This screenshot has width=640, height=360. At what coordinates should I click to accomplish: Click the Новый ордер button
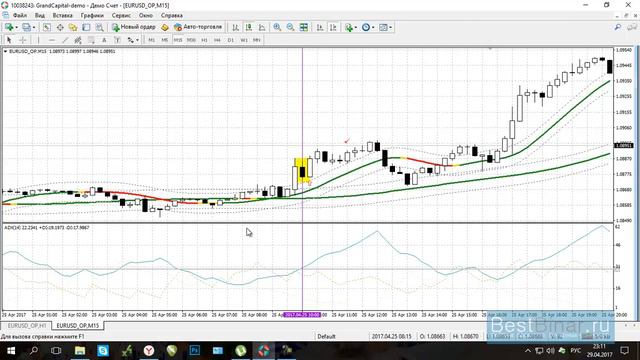click(x=134, y=27)
